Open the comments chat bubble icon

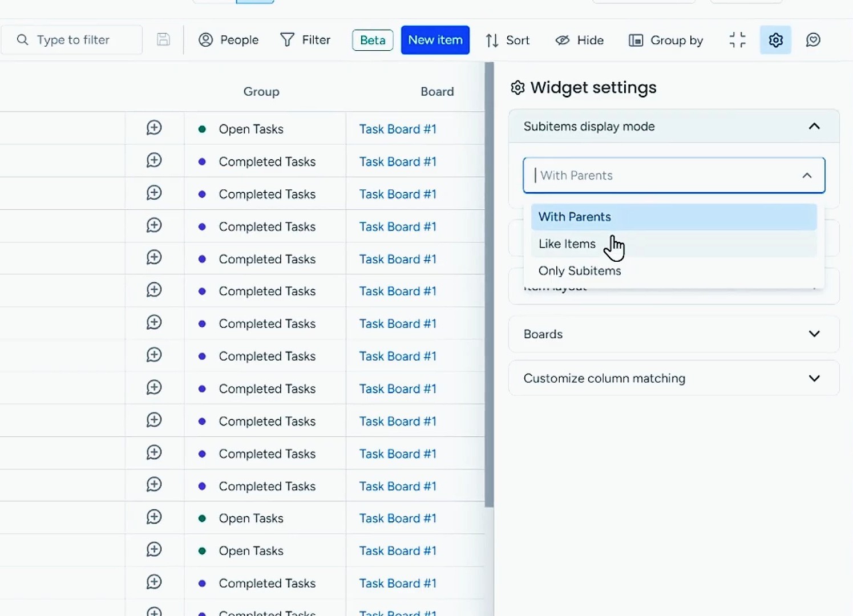click(x=813, y=40)
